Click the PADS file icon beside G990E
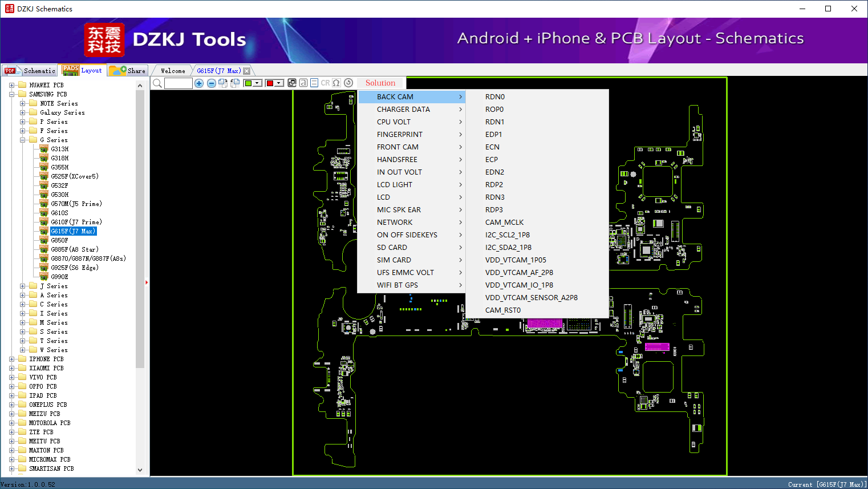The image size is (868, 489). point(44,277)
